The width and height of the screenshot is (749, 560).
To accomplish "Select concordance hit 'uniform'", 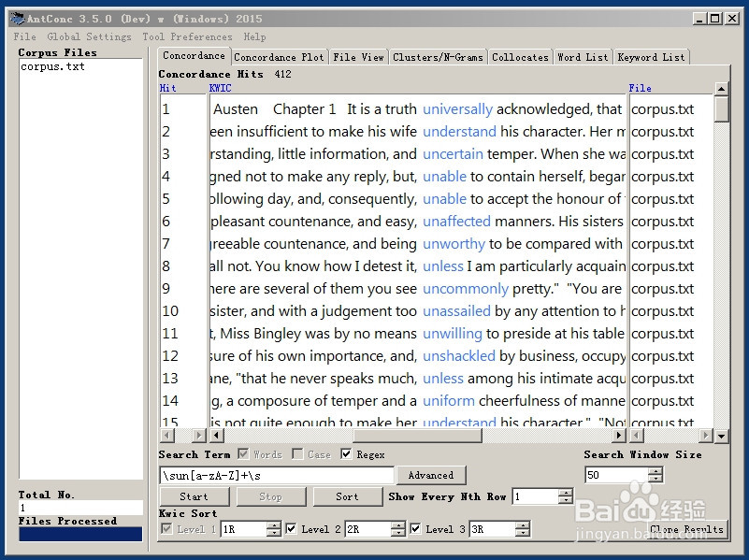I will 449,401.
